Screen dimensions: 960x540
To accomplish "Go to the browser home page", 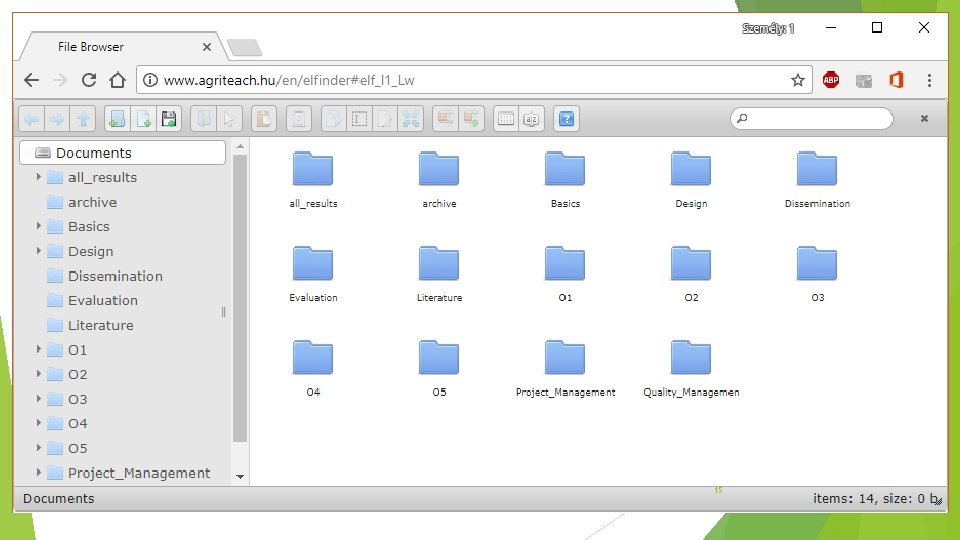I will coord(118,80).
